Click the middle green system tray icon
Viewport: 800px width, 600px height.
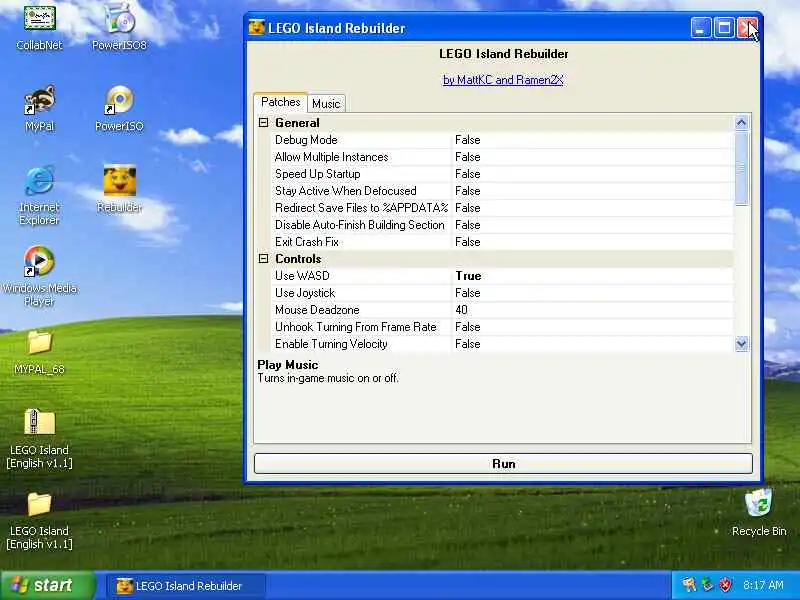[707, 585]
